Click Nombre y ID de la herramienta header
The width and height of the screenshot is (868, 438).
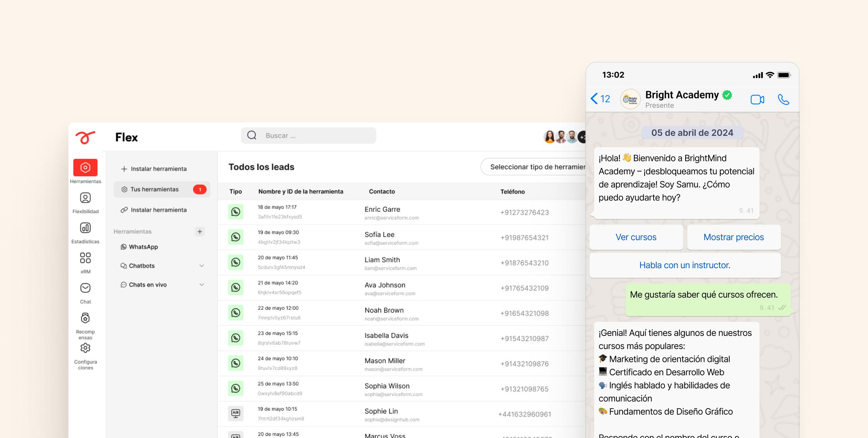coord(301,191)
